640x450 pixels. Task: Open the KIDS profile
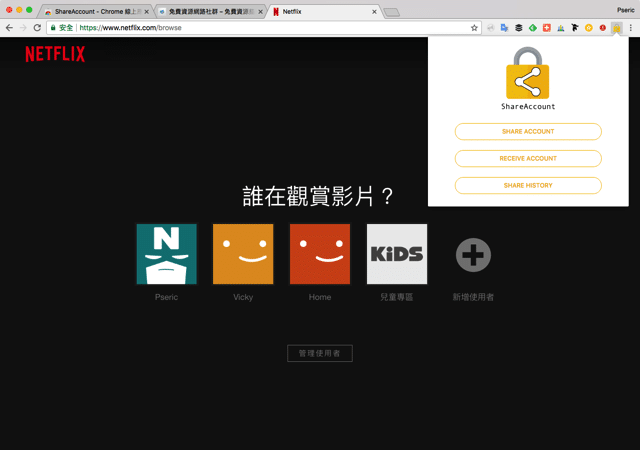397,254
